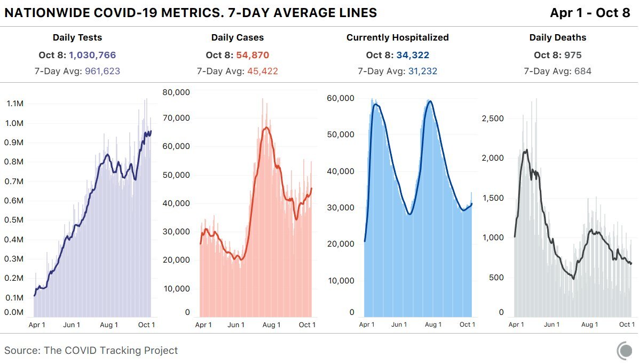Click the 45,422 cases 7-day average
This screenshot has width=639, height=364.
[x=262, y=71]
